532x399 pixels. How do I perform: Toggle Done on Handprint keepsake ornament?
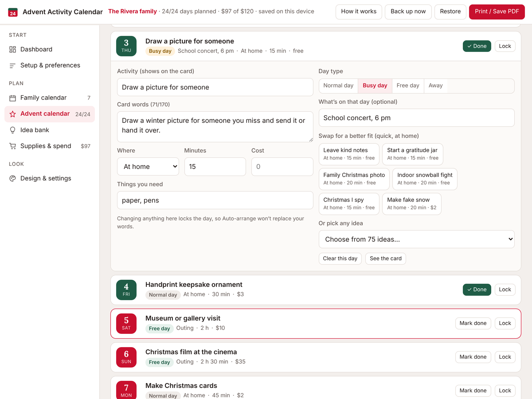(x=477, y=289)
